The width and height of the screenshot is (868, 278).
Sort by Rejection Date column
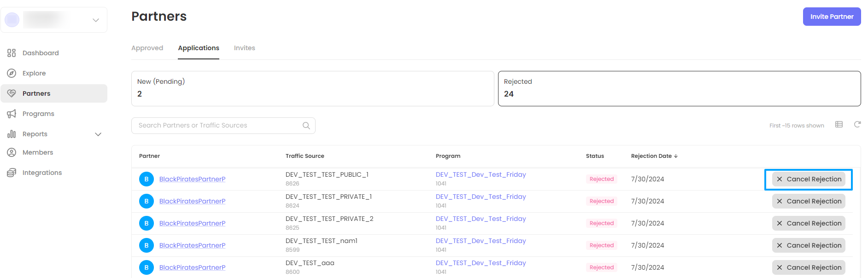point(654,156)
